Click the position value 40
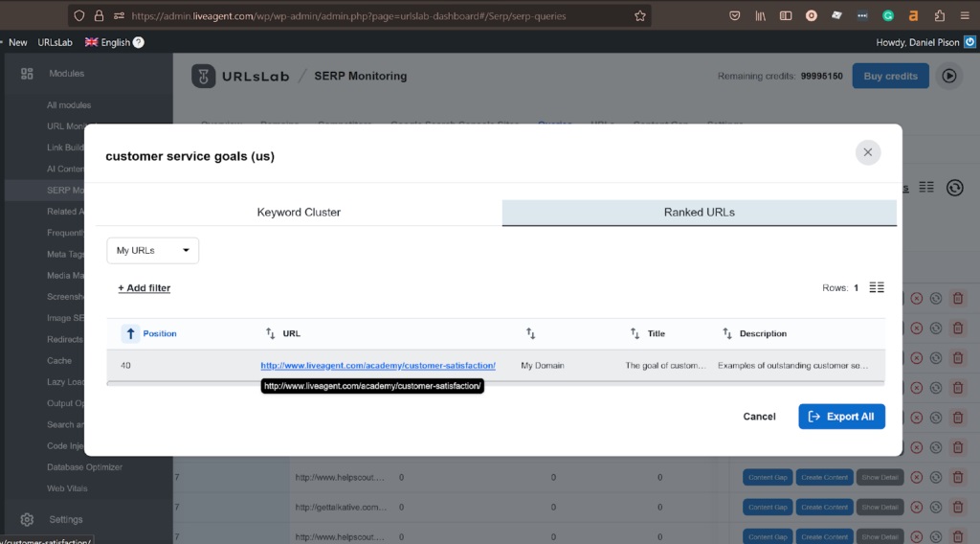The width and height of the screenshot is (980, 544). [x=125, y=366]
